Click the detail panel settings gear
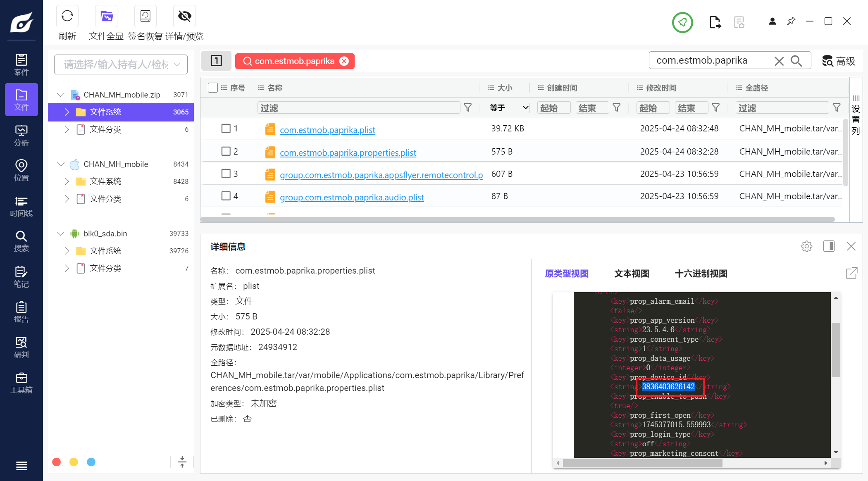 [806, 247]
